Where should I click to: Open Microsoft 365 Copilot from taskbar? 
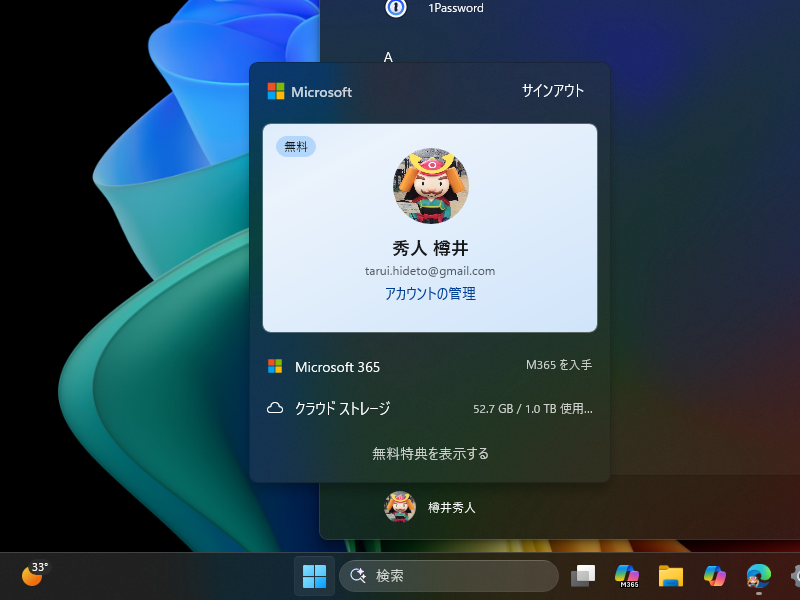(627, 576)
